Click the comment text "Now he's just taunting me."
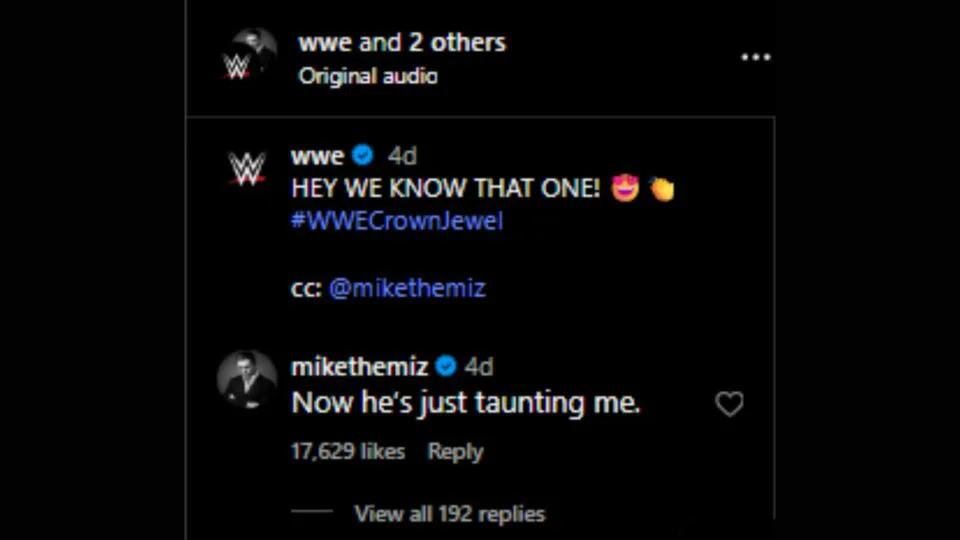This screenshot has width=960, height=540. [x=465, y=403]
